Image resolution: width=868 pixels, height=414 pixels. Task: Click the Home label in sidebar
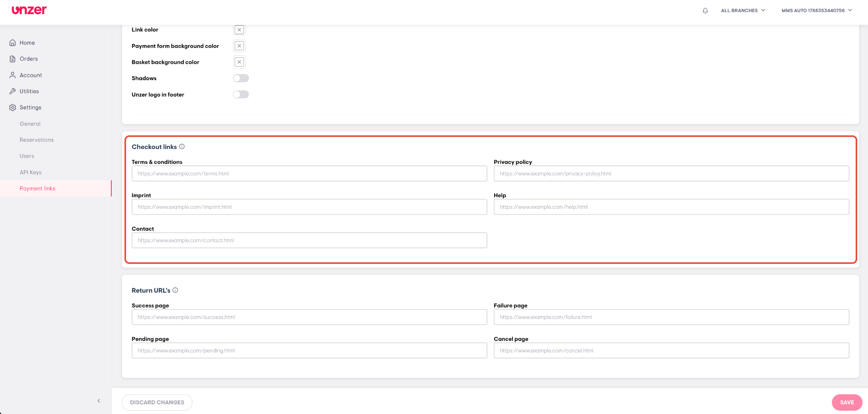point(27,43)
